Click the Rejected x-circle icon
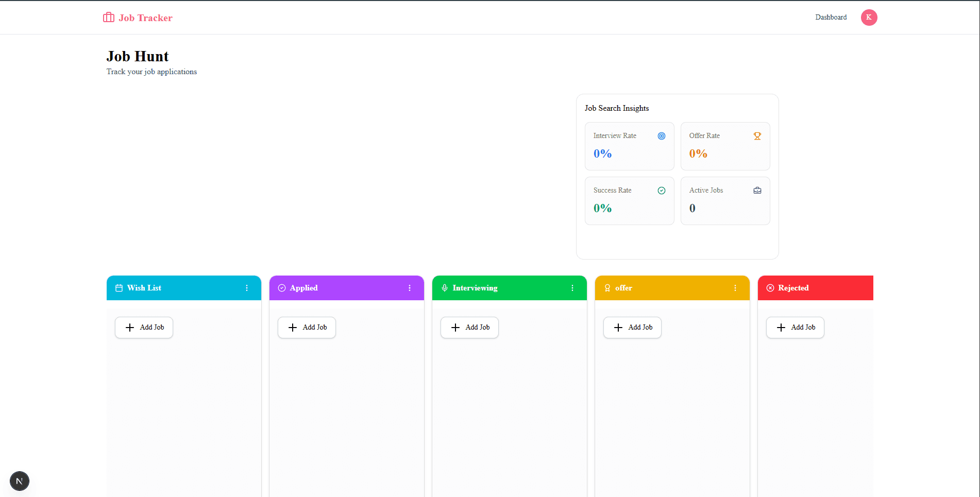 point(770,288)
